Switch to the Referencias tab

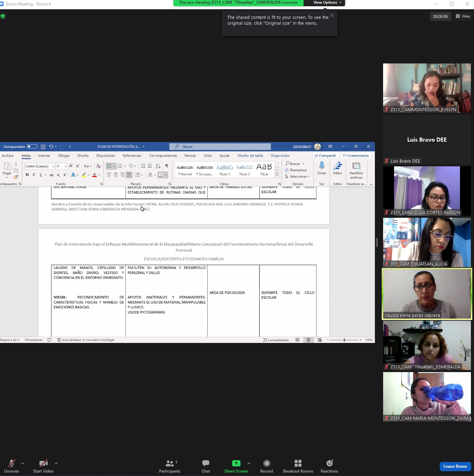tap(132, 156)
